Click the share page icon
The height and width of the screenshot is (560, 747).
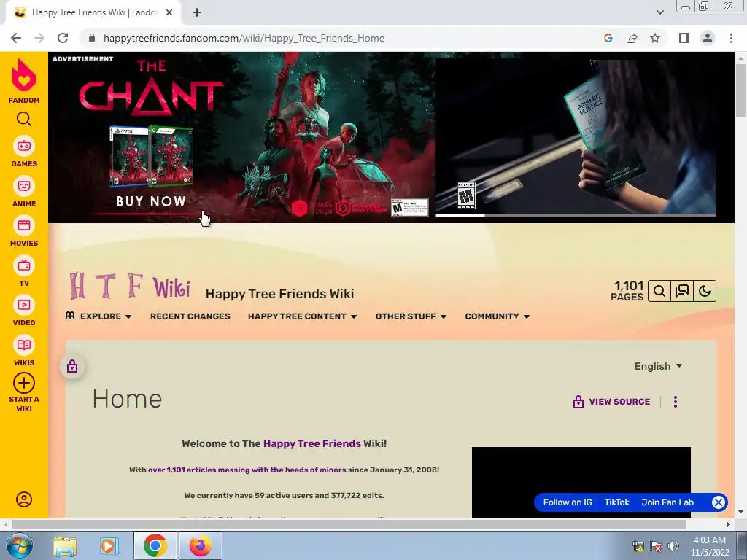[x=632, y=38]
